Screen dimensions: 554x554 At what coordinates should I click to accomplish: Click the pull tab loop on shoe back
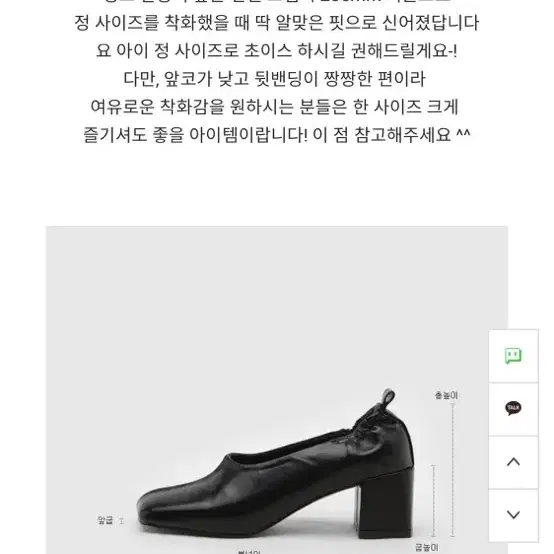point(388,397)
